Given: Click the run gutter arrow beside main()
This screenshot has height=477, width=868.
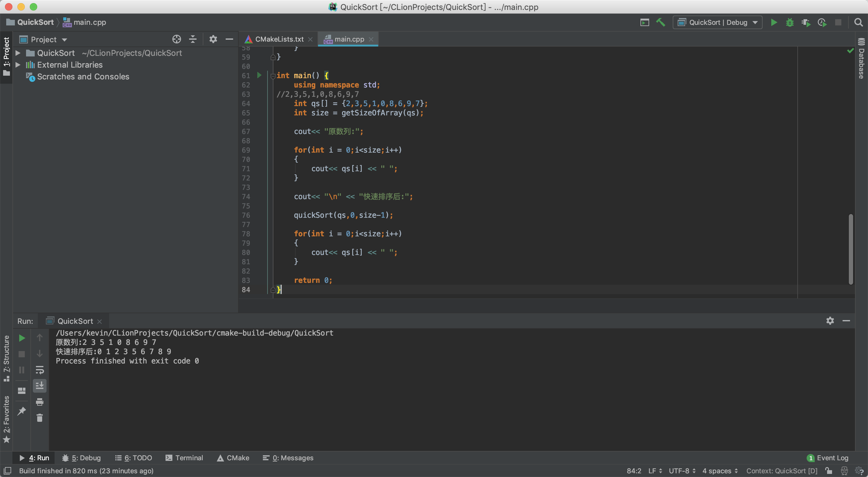Looking at the screenshot, I should pos(259,75).
